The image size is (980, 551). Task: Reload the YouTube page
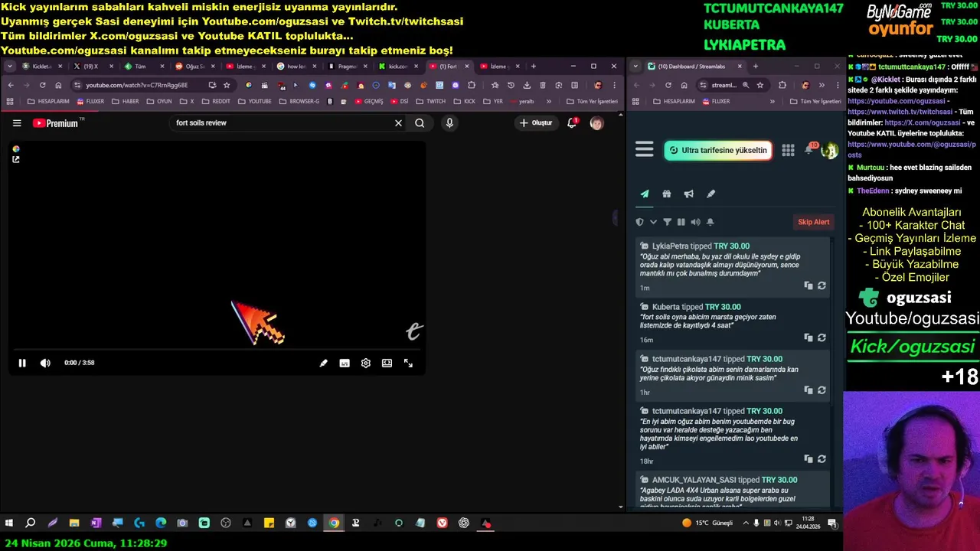click(x=42, y=85)
